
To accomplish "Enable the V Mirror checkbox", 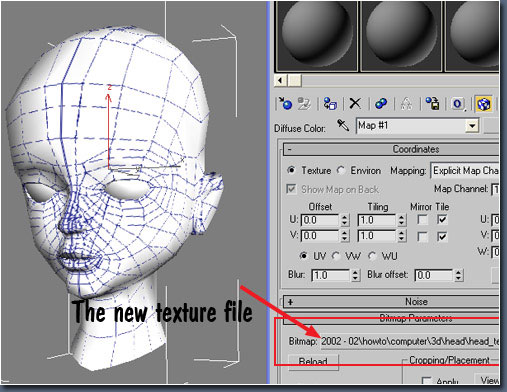I will [423, 237].
